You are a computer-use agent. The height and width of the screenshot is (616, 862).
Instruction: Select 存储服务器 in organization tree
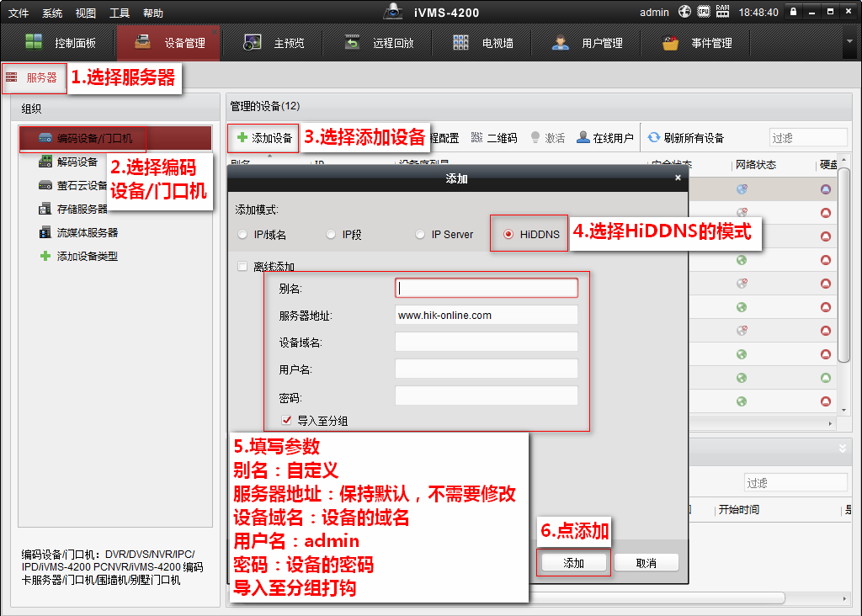pos(73,209)
